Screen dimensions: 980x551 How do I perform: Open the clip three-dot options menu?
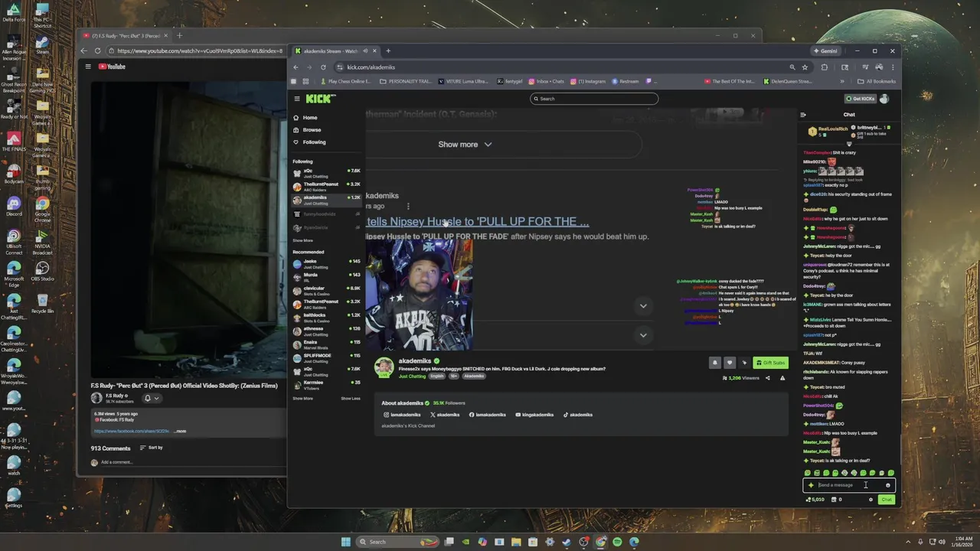[408, 207]
